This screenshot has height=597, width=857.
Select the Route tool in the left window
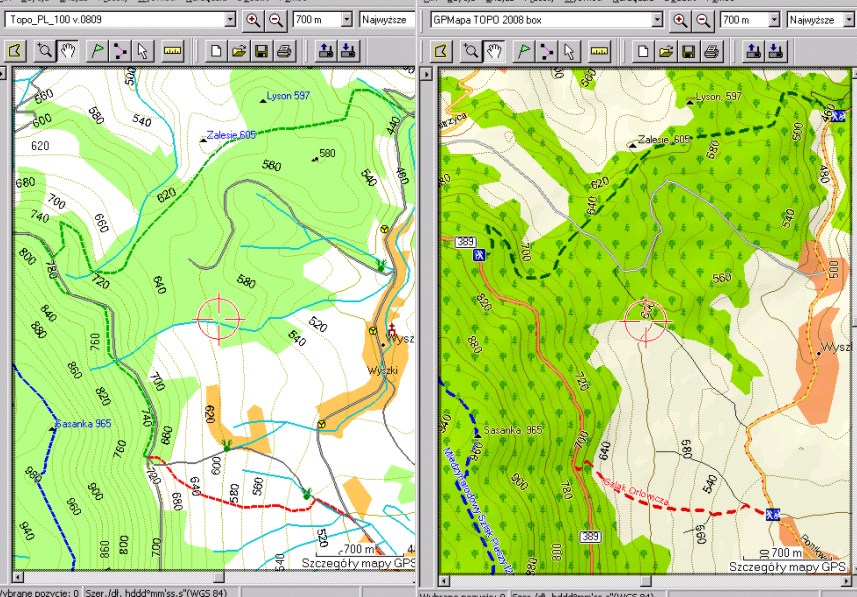(x=120, y=51)
